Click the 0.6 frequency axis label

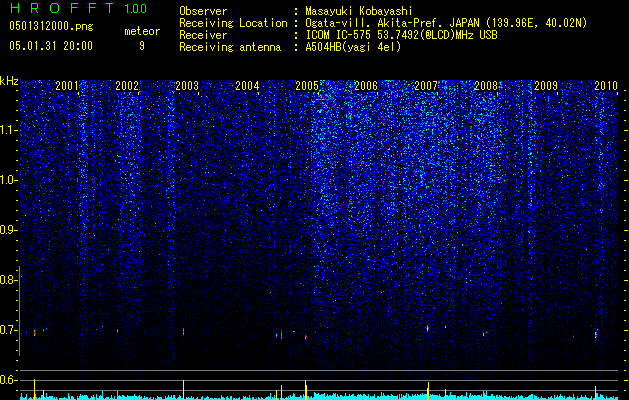[8, 380]
